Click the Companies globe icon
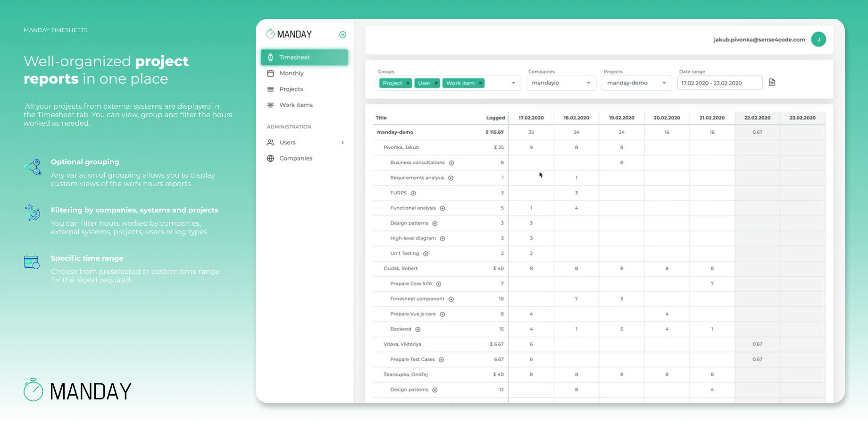 271,158
